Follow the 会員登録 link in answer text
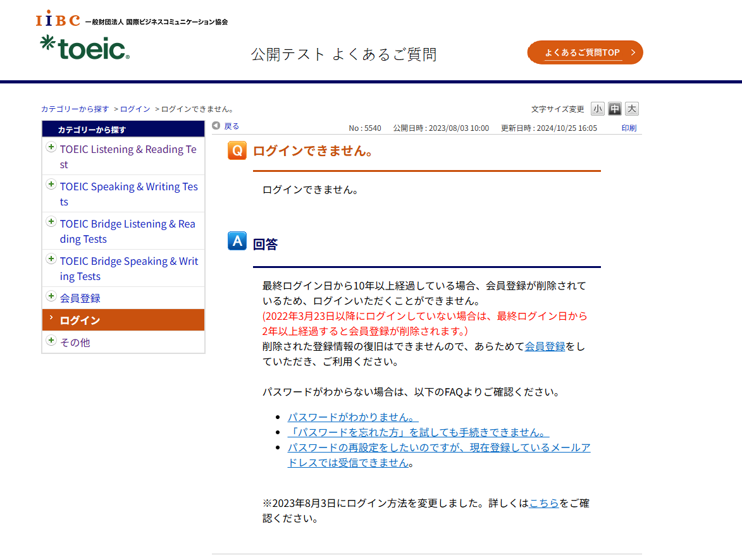This screenshot has height=560, width=742. pyautogui.click(x=545, y=347)
